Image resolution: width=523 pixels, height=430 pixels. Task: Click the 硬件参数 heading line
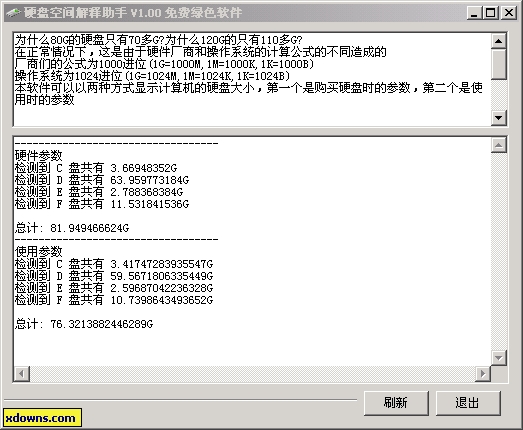39,156
